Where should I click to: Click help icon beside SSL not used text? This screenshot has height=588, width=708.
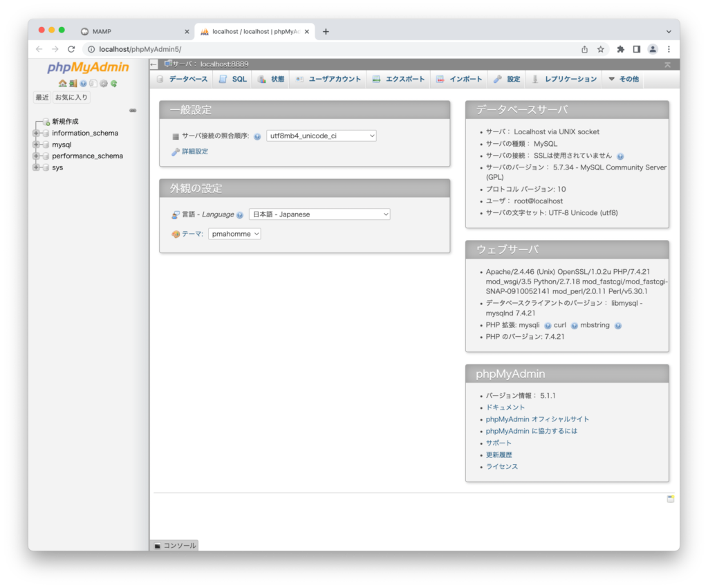(620, 156)
